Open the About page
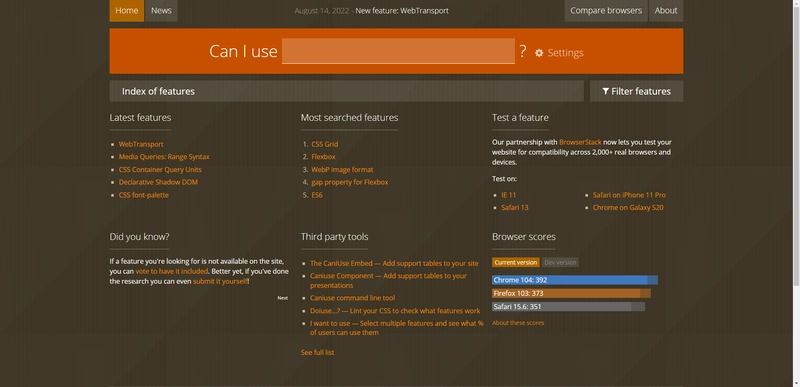800x387 pixels. pyautogui.click(x=666, y=11)
